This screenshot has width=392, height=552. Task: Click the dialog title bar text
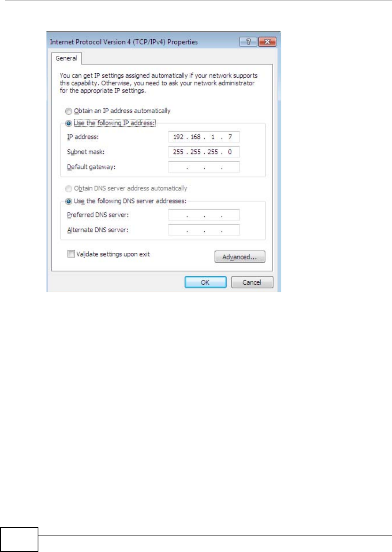(124, 42)
